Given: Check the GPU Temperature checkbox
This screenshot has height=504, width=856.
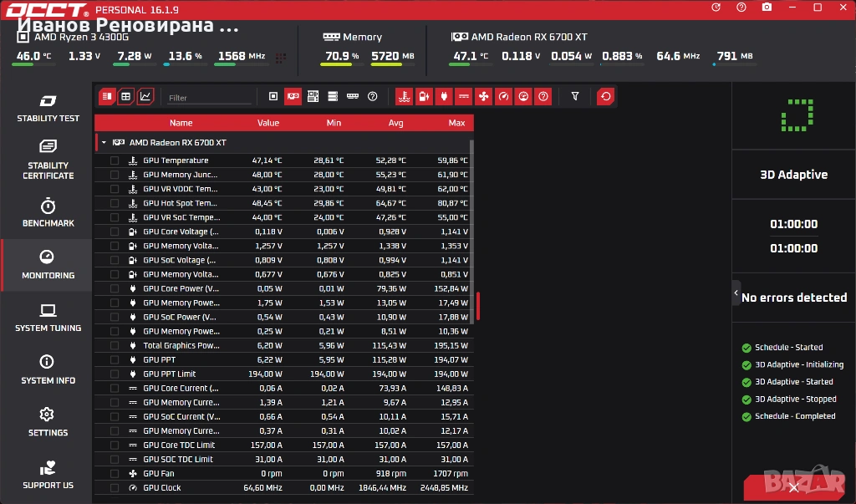Looking at the screenshot, I should pos(114,160).
